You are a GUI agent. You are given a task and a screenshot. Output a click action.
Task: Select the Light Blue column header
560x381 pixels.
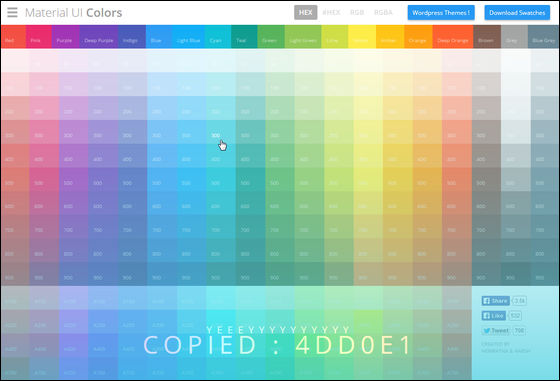pos(189,36)
